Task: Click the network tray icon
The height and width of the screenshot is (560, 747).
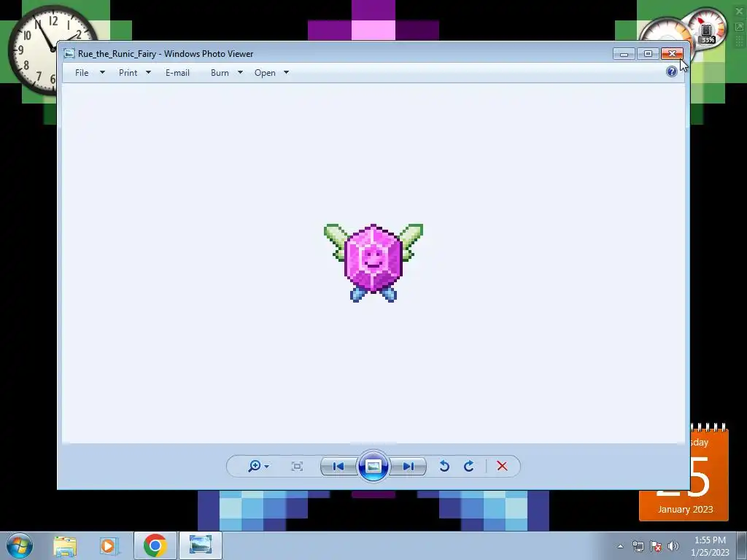Action: (x=638, y=546)
